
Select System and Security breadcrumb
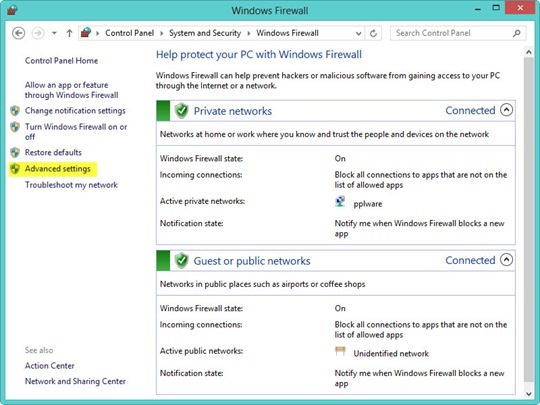pos(205,33)
